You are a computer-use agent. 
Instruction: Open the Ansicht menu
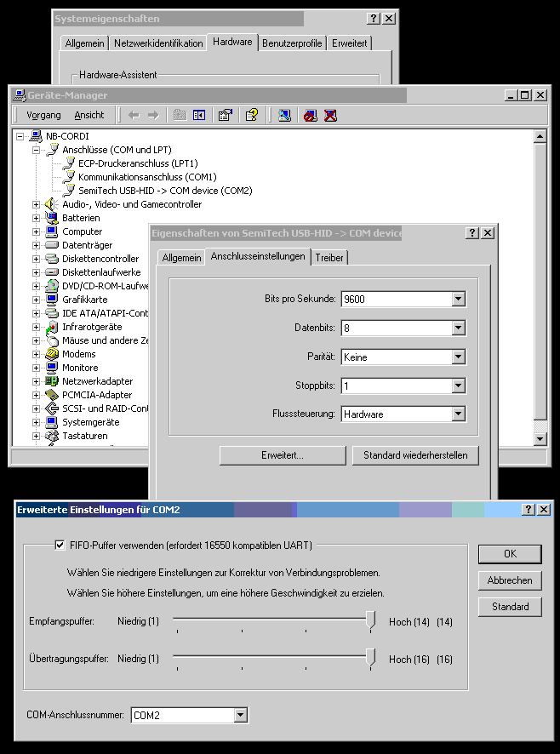89,115
